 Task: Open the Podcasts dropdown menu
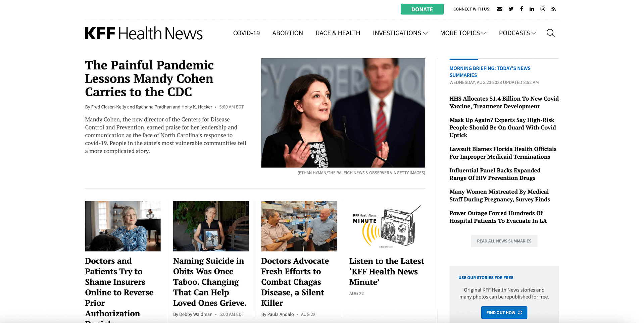tap(517, 33)
